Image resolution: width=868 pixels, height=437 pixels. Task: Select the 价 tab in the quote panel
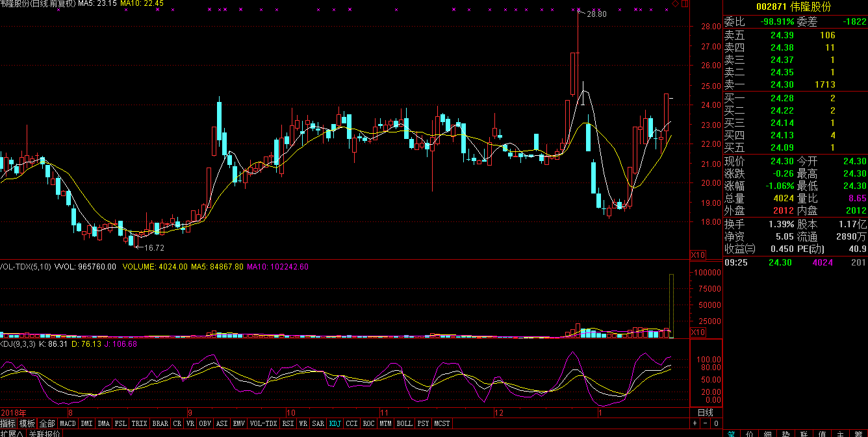click(x=749, y=433)
